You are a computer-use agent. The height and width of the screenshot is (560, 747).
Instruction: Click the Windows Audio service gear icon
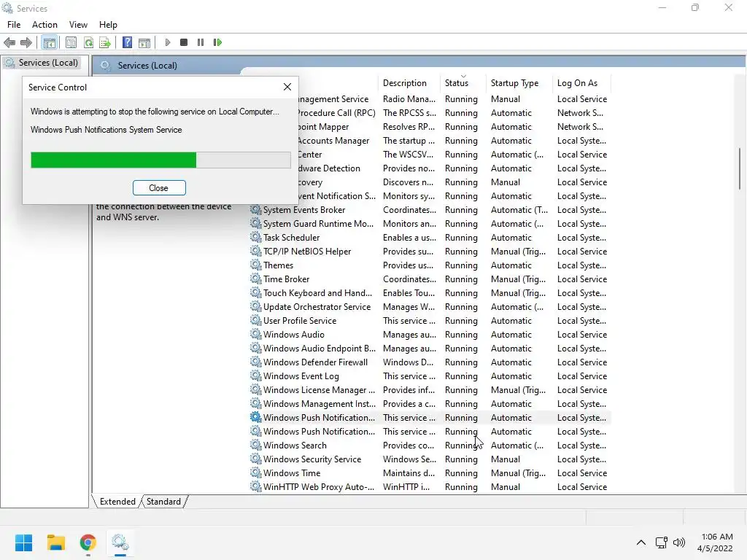256,334
